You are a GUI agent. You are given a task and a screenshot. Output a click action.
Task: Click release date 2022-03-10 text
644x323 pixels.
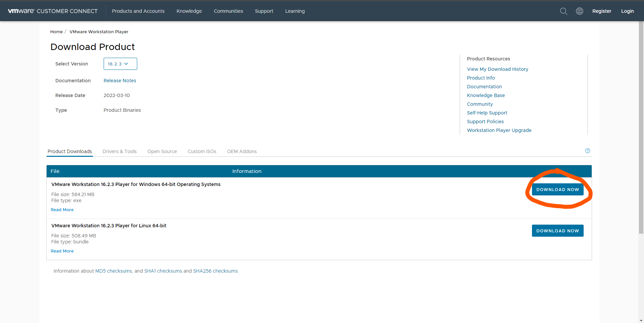117,95
